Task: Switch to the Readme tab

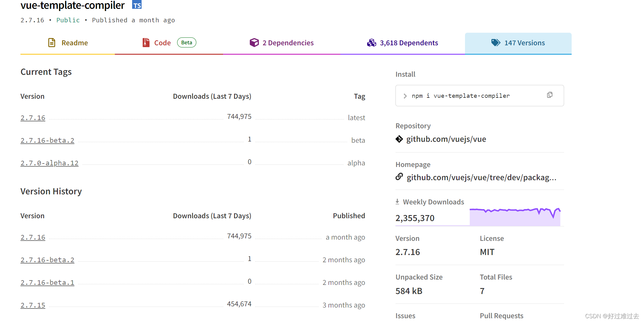Action: (74, 42)
